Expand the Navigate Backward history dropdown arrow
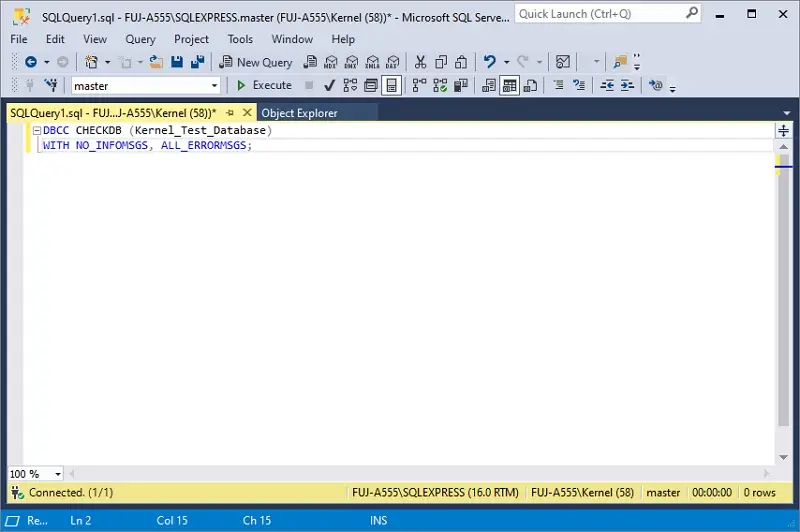Viewport: 800px width, 532px height. point(46,62)
